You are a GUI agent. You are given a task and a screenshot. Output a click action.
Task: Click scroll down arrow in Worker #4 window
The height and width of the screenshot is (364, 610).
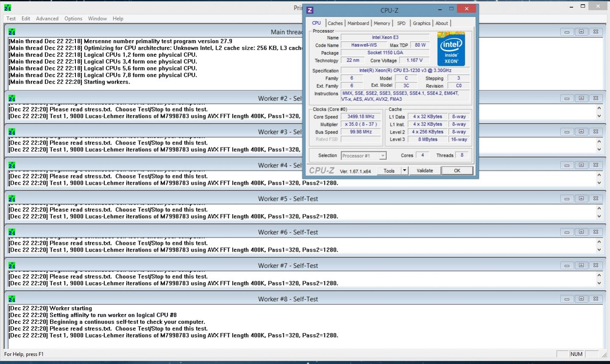click(x=599, y=183)
